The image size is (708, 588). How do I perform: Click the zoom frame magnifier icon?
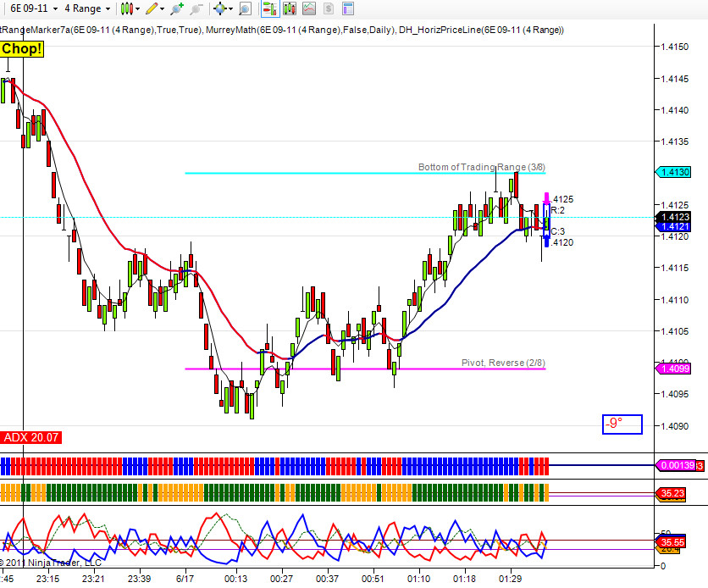[245, 8]
